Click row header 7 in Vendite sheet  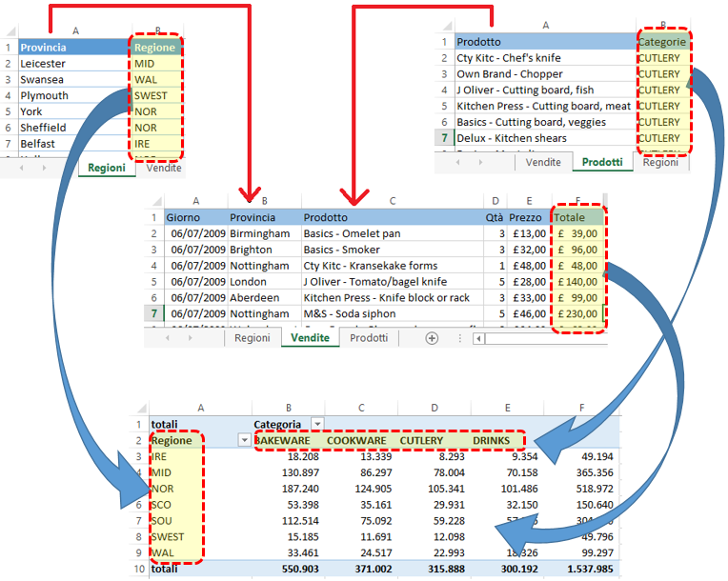point(152,313)
